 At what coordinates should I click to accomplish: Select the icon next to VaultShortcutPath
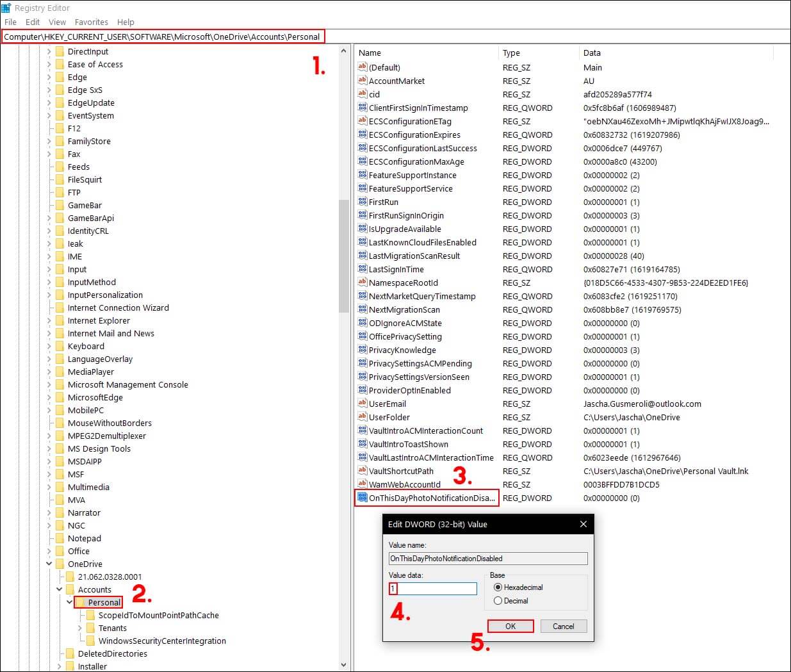(363, 471)
